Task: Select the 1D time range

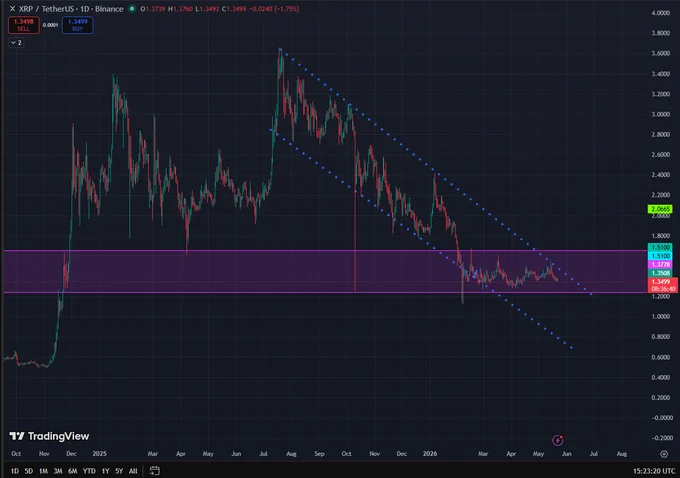Action: [15, 471]
